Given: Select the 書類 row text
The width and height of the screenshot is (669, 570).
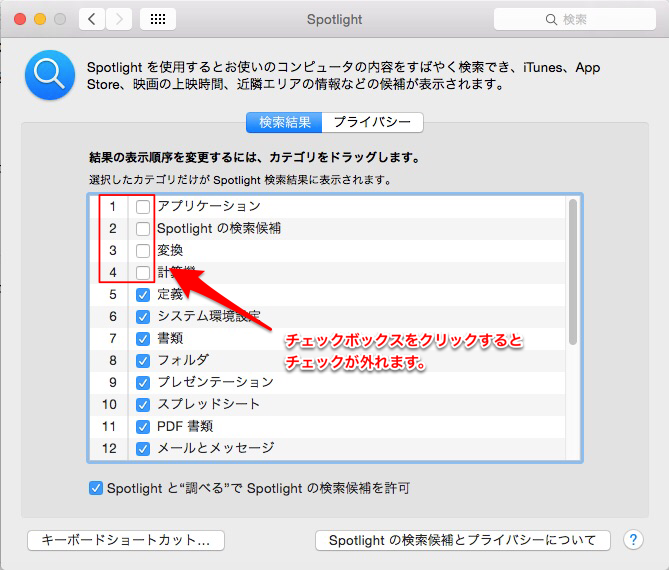Looking at the screenshot, I should 170,338.
